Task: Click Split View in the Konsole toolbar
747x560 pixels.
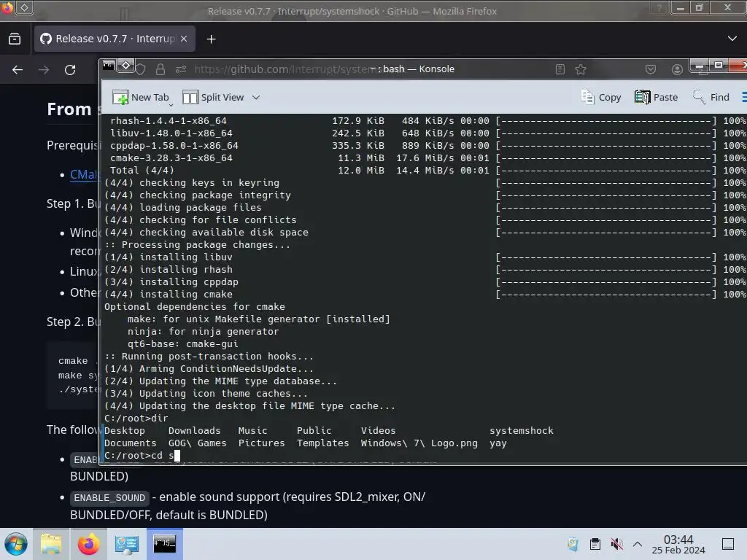Action: [x=213, y=97]
